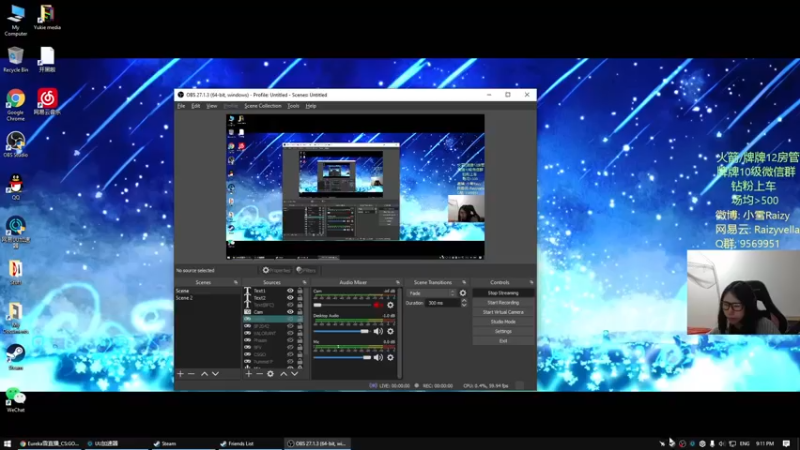The width and height of the screenshot is (800, 450).
Task: Click Stop Streaming button
Action: (x=503, y=293)
